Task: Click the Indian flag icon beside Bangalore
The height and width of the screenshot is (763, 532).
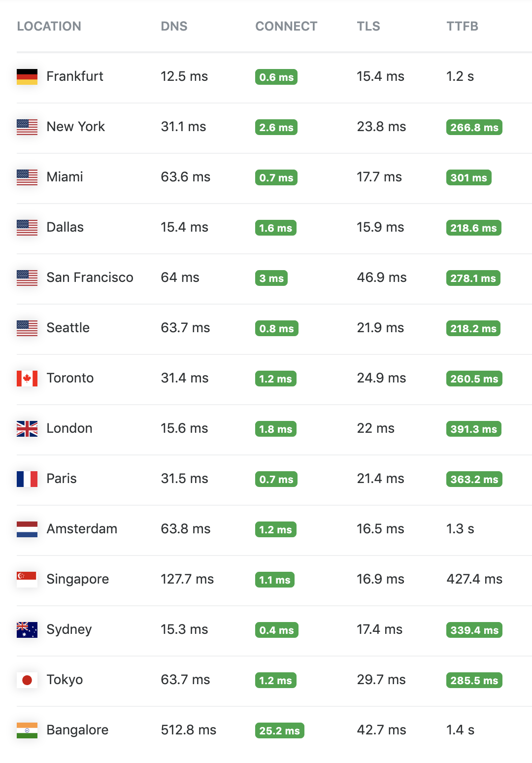Action: point(27,730)
